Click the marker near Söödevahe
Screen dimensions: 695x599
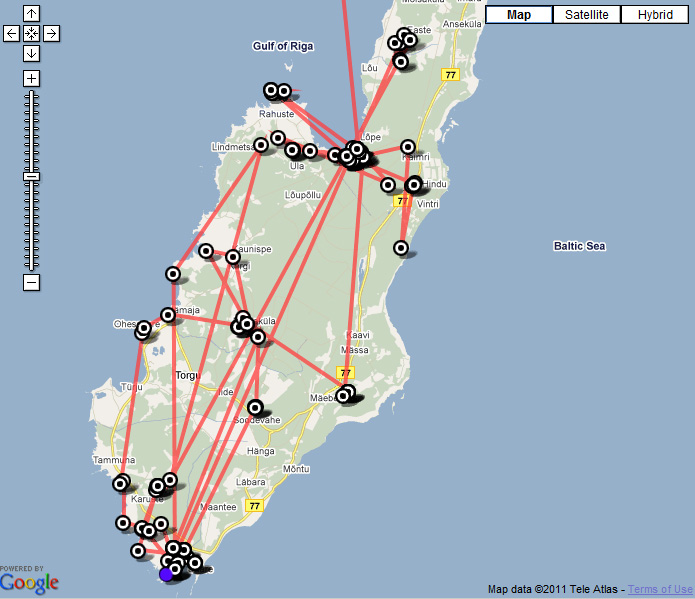pyautogui.click(x=255, y=407)
